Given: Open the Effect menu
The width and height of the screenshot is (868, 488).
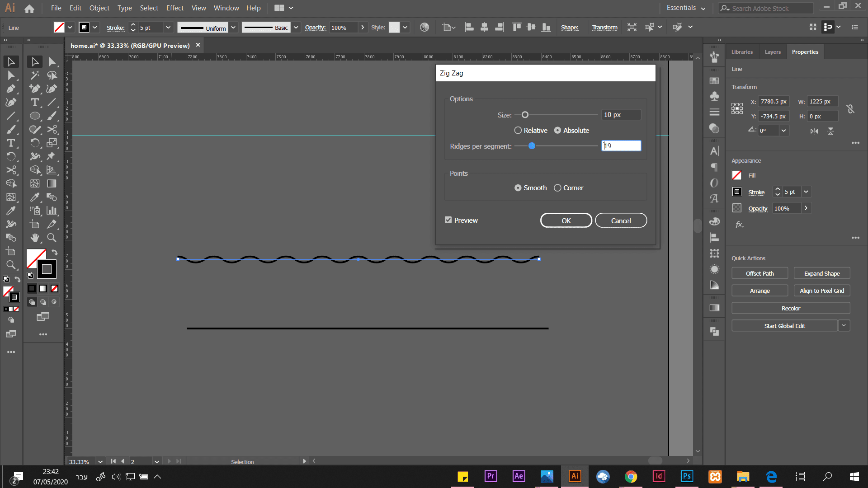Looking at the screenshot, I should [x=175, y=8].
